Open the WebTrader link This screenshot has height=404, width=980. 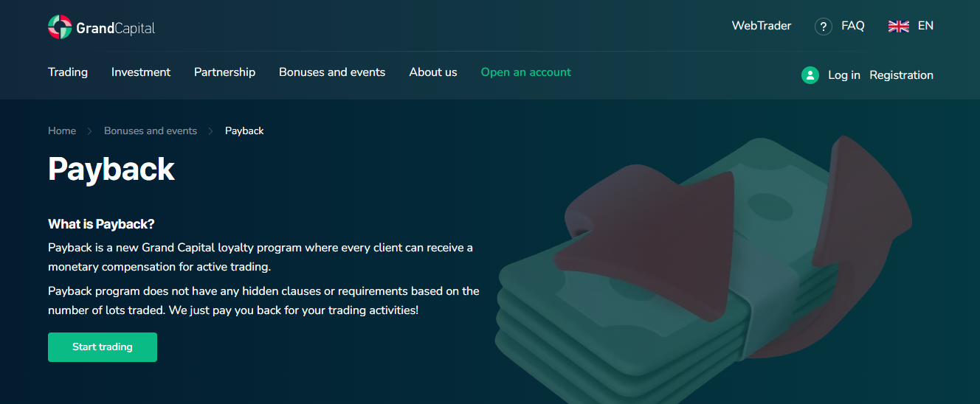761,26
